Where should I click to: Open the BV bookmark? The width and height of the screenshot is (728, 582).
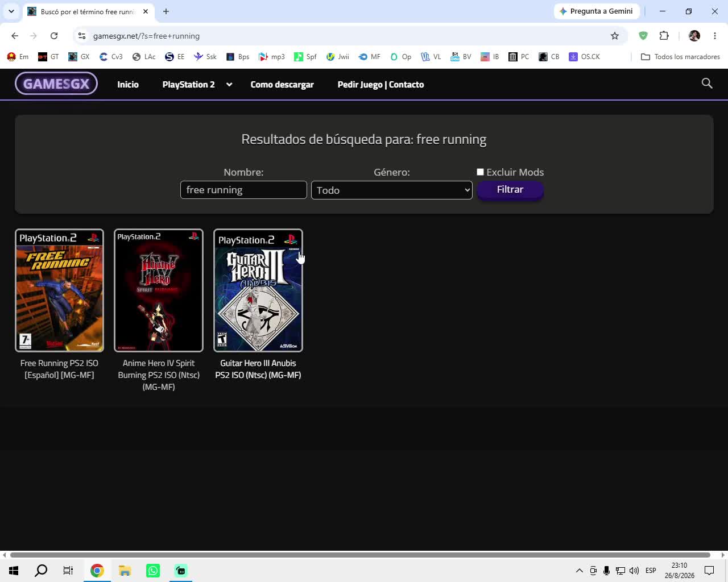point(461,57)
